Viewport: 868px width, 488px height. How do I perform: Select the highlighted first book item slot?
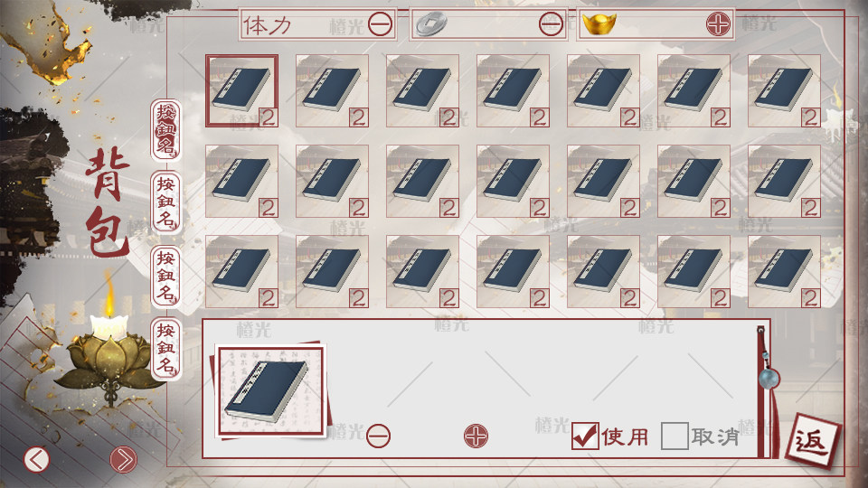(242, 90)
